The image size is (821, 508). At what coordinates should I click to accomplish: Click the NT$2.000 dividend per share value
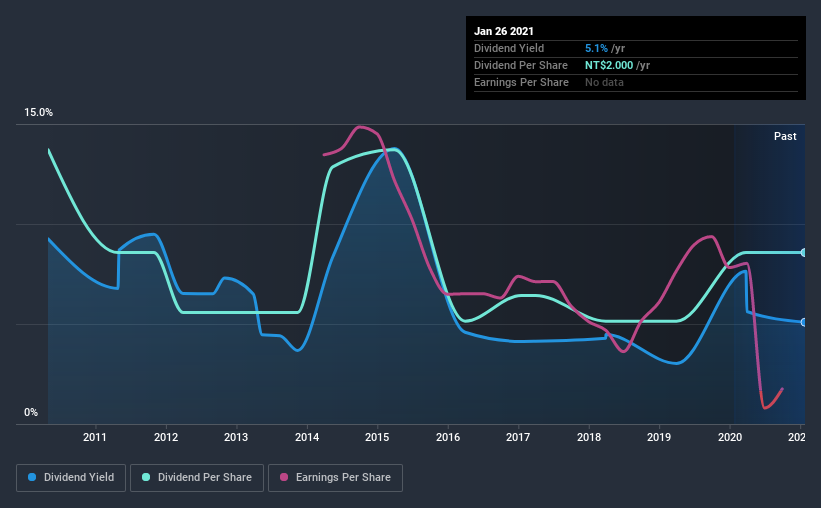pyautogui.click(x=609, y=65)
